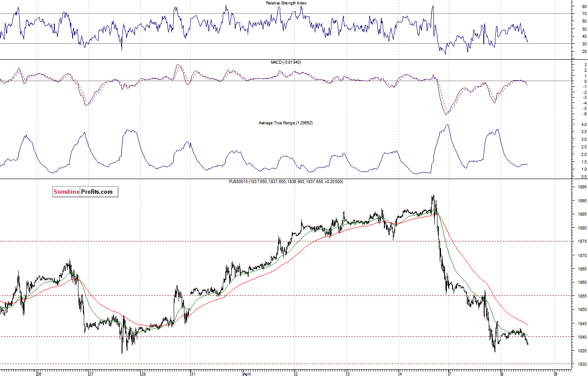This screenshot has height=376, width=588.
Task: Click the 1865 price axis label
Action: point(582,269)
